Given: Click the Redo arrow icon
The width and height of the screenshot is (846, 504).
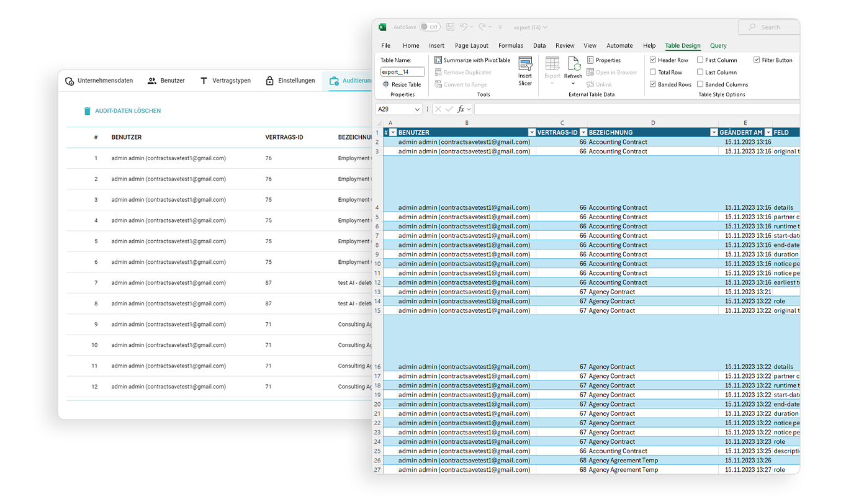Looking at the screenshot, I should pos(482,27).
